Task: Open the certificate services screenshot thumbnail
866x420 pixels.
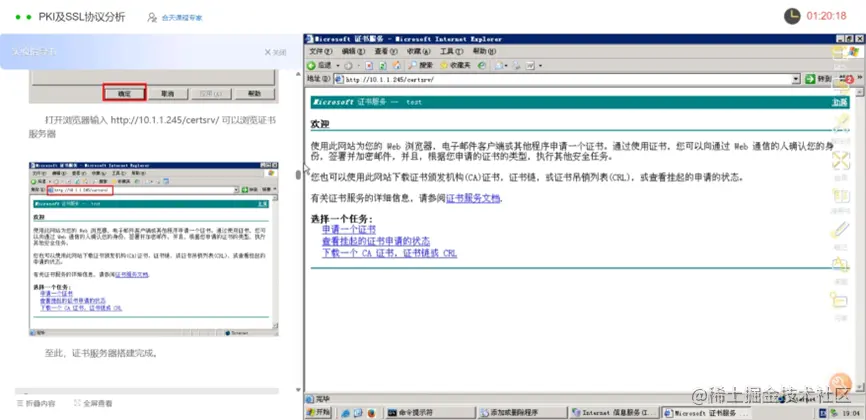Action: click(x=154, y=249)
